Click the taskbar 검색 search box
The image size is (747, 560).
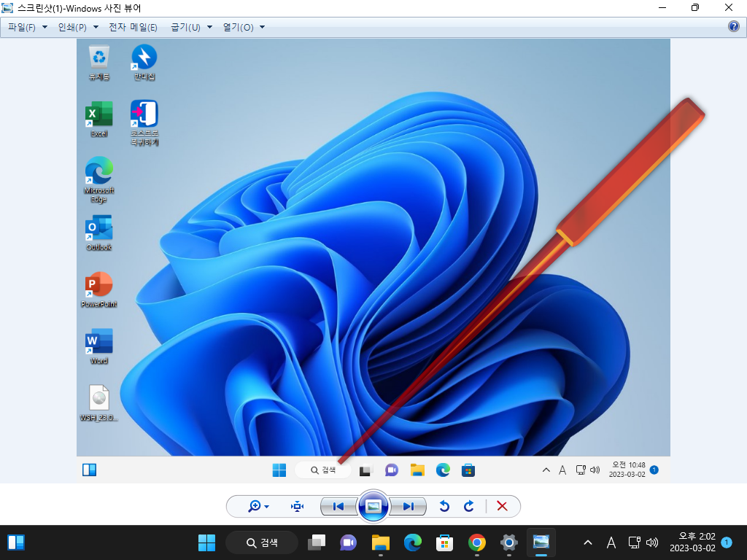point(262,542)
